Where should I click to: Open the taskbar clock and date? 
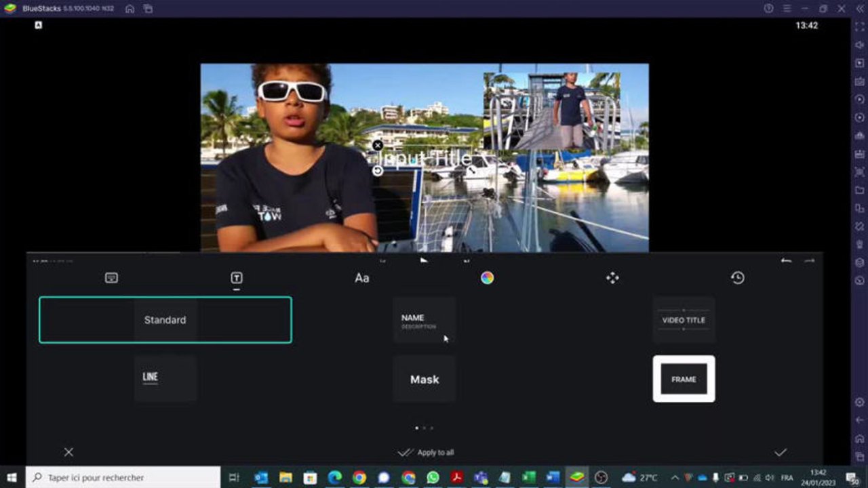click(818, 477)
